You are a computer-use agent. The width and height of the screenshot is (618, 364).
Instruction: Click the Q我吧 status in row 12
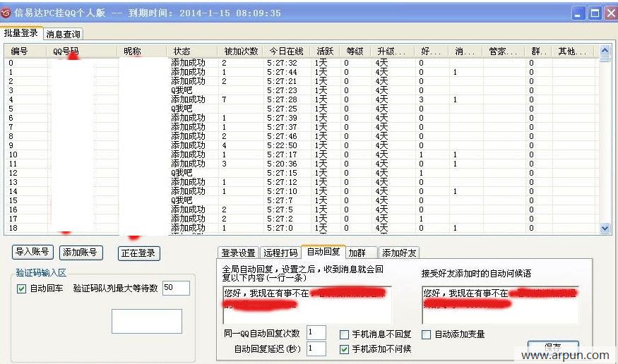click(x=182, y=173)
